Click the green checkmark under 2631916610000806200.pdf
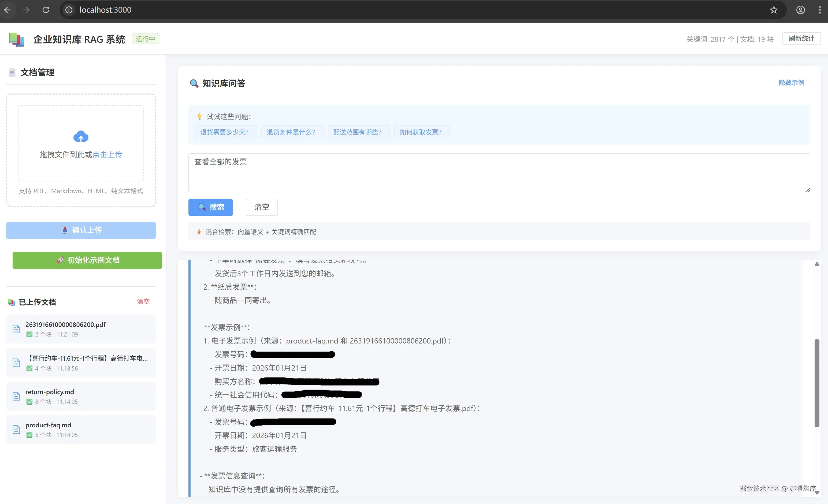 point(29,334)
